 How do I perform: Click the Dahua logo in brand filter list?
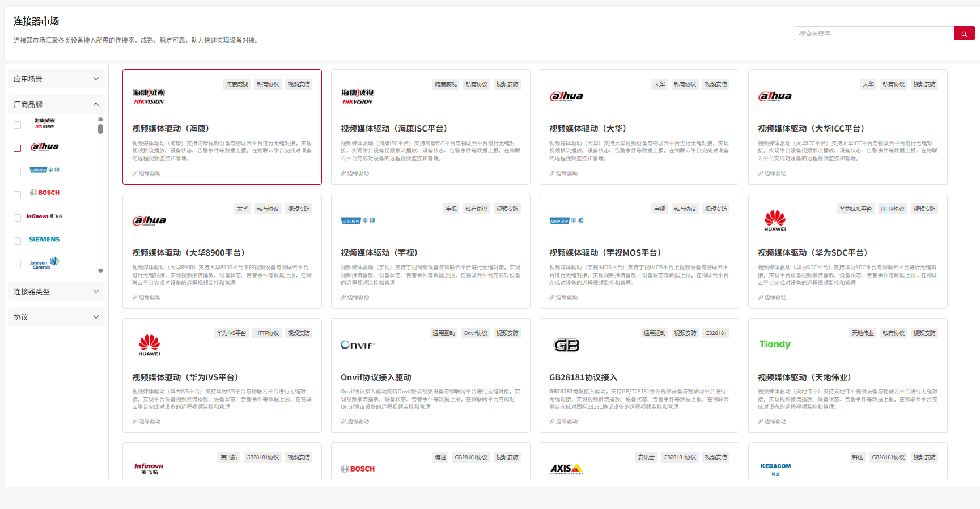tap(45, 146)
